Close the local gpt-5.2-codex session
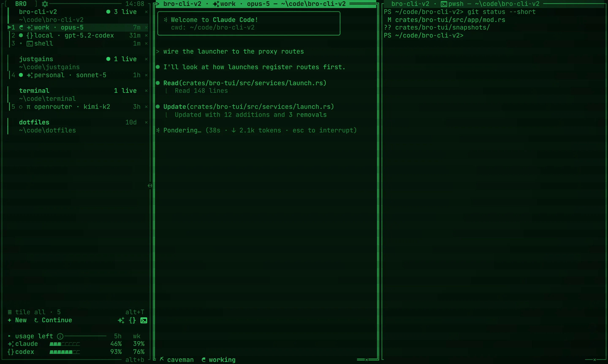The width and height of the screenshot is (608, 364). tap(146, 36)
